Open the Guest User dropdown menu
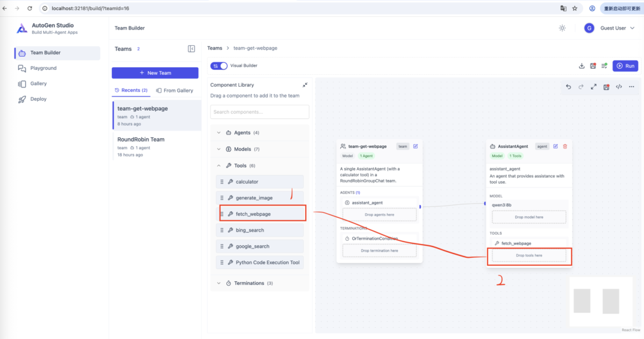The height and width of the screenshot is (339, 644). [x=618, y=28]
